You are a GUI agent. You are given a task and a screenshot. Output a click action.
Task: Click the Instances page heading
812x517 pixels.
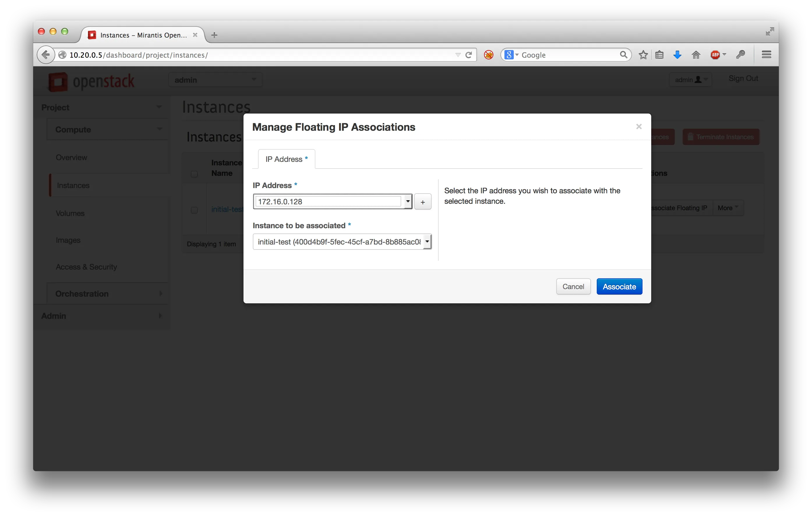216,107
